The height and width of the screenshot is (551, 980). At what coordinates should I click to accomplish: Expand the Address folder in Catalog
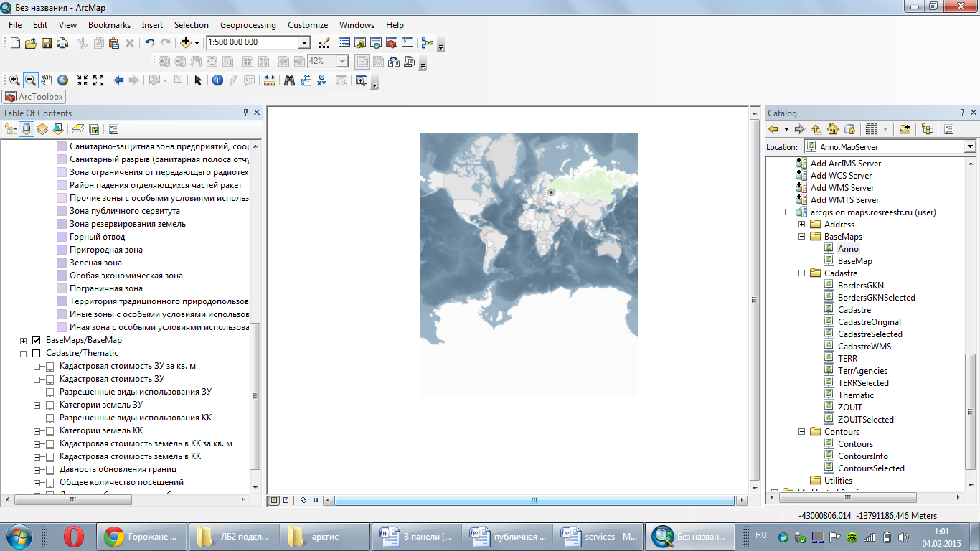pyautogui.click(x=801, y=225)
